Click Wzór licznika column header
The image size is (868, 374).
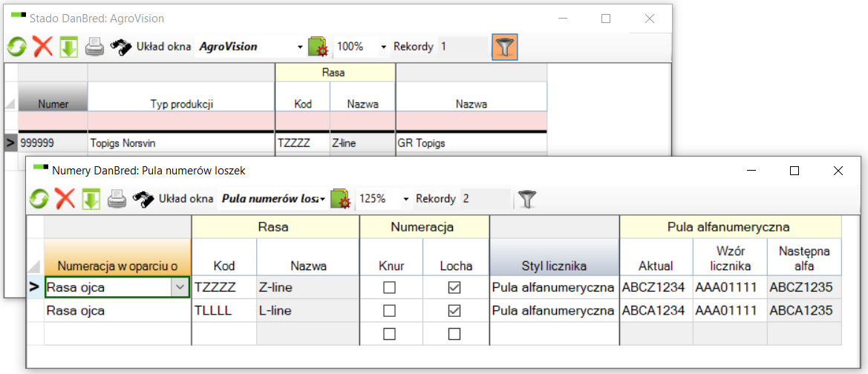click(730, 257)
